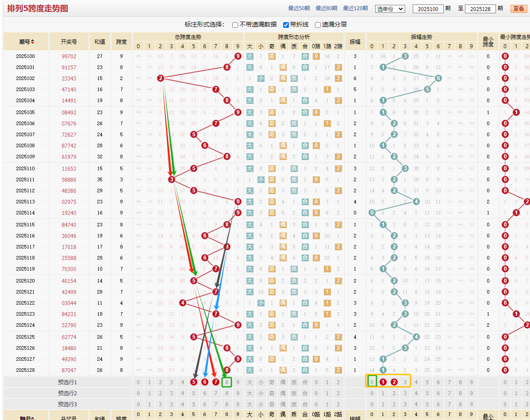Focus the start period field showing 2025100
Screen dimensions: 530x420
(428, 9)
